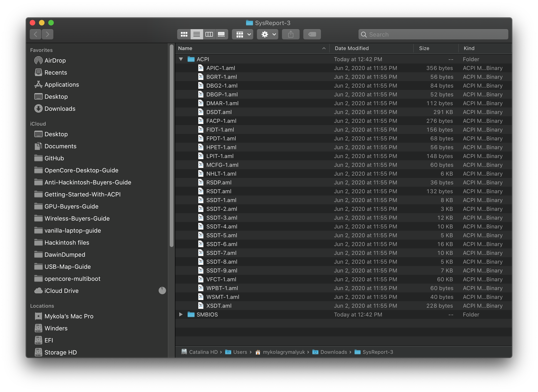
Task: Select list view mode button
Action: 196,35
